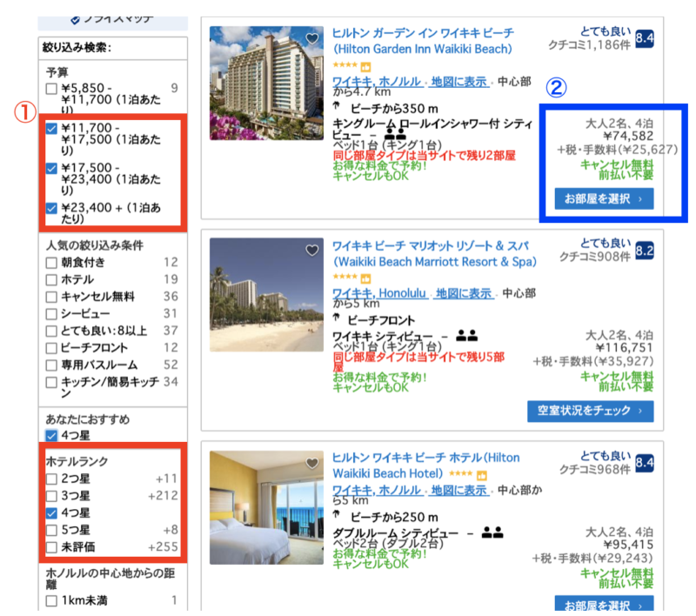
Task: Save Hilton Garden Inn Waikiki Beach with heart icon
Action: click(x=312, y=38)
